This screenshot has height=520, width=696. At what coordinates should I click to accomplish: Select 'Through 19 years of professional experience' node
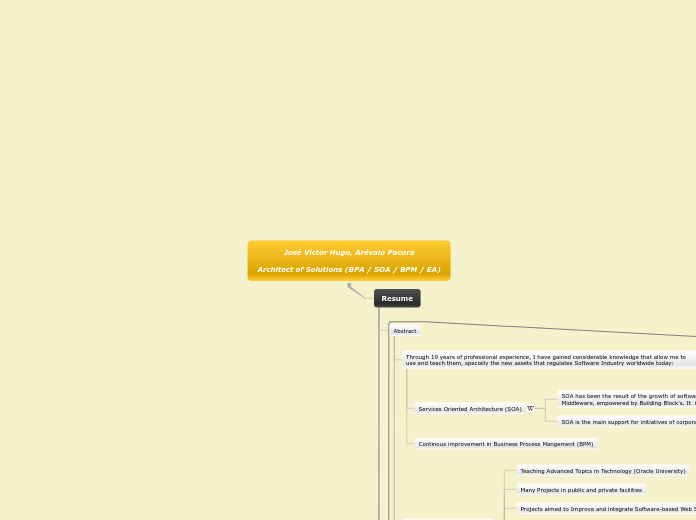[549, 360]
